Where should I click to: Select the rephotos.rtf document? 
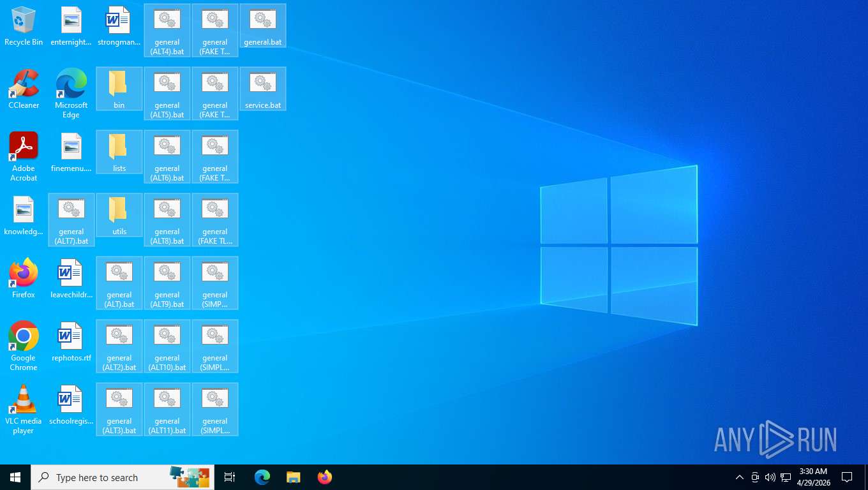pyautogui.click(x=71, y=342)
